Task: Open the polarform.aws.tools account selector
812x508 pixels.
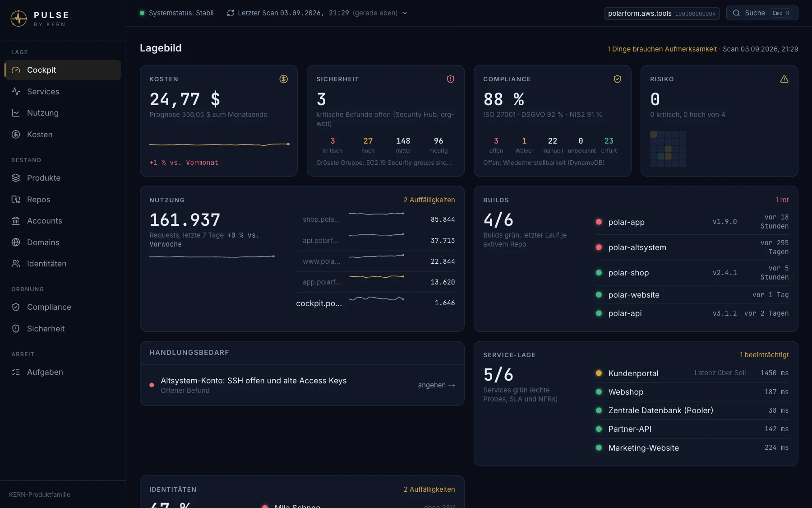Action: click(x=662, y=14)
